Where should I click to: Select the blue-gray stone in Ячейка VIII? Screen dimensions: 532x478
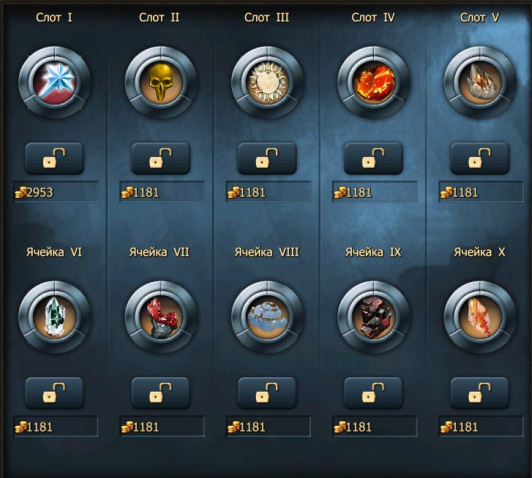(x=267, y=317)
